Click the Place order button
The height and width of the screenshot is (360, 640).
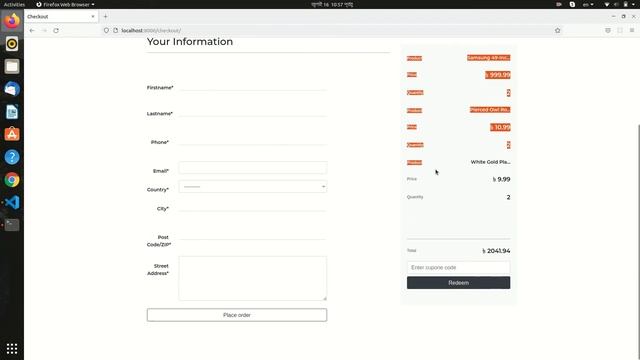(237, 315)
